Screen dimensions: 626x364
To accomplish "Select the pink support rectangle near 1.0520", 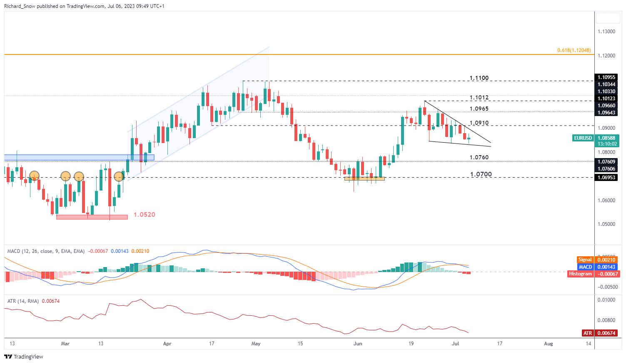I will [x=92, y=217].
